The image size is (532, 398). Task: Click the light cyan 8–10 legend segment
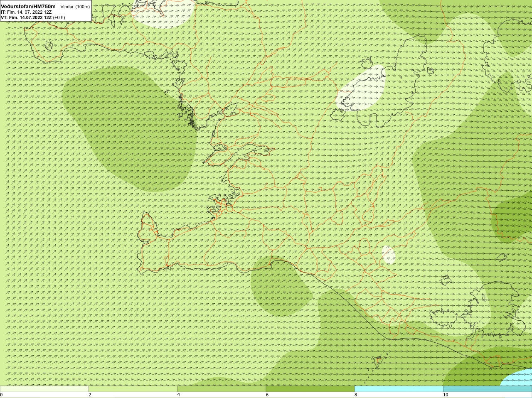point(399,389)
